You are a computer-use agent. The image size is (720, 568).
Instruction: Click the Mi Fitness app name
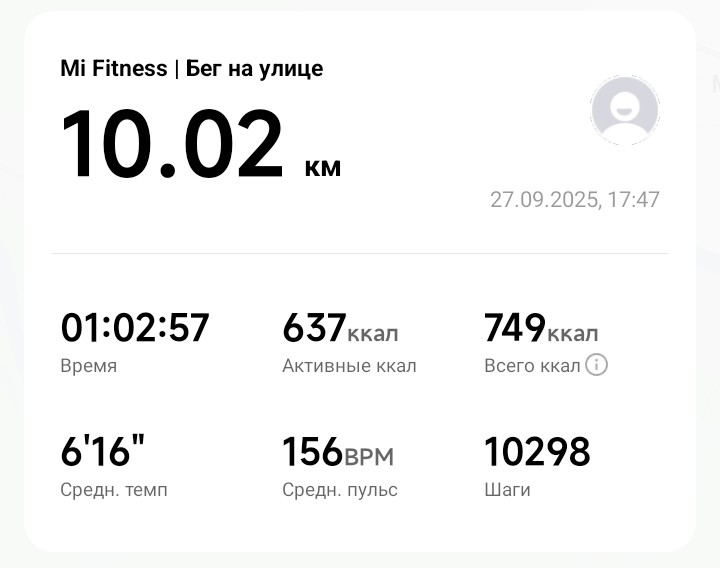pyautogui.click(x=113, y=69)
